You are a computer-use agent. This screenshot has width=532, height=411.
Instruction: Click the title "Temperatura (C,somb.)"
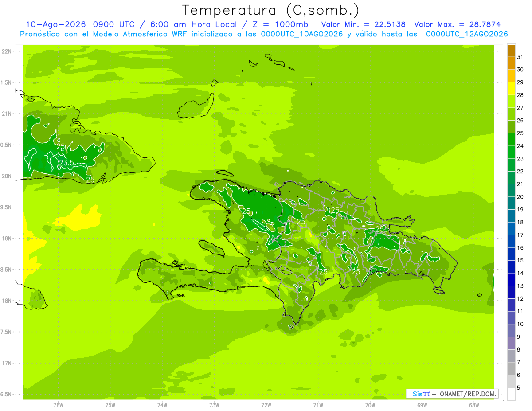(x=271, y=10)
